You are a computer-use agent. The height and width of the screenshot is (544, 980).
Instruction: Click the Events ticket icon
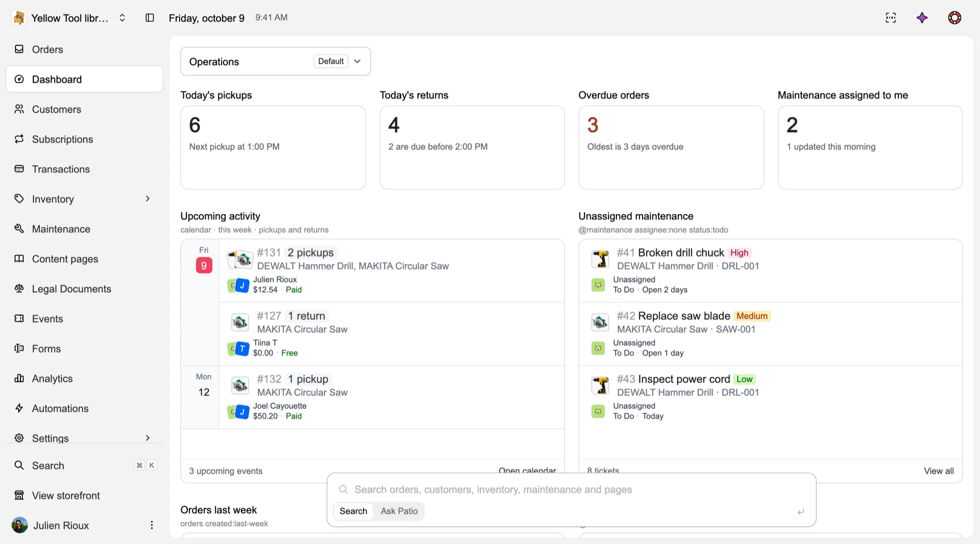tap(19, 318)
